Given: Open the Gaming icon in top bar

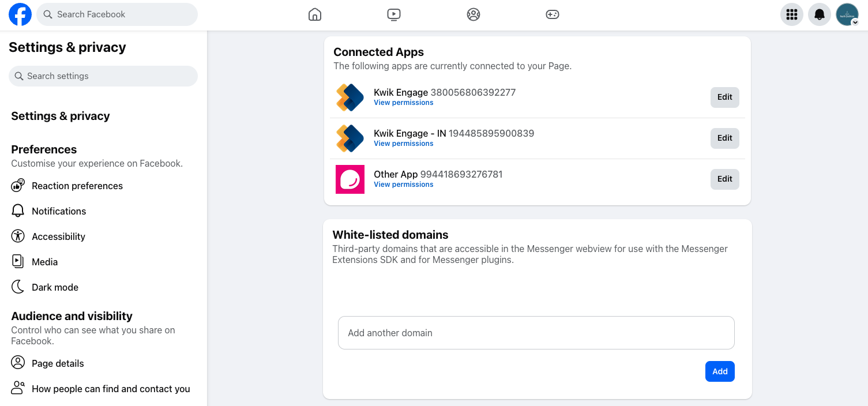Looking at the screenshot, I should 553,14.
